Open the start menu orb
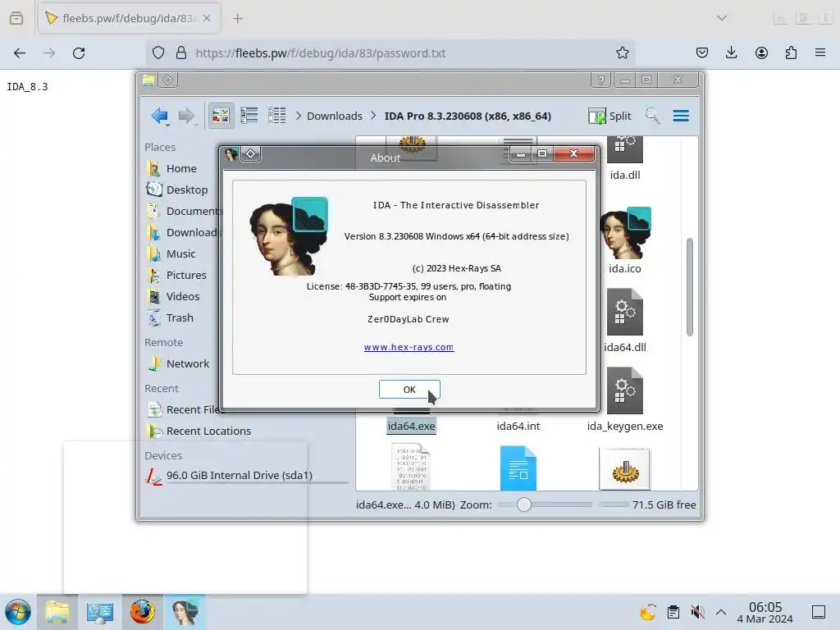Screen dimensions: 840x630 click(x=18, y=612)
